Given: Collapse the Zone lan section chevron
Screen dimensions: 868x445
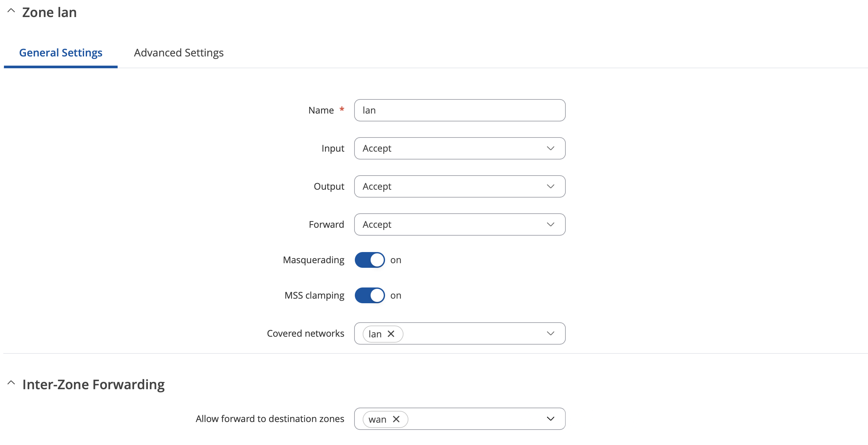Looking at the screenshot, I should point(11,11).
